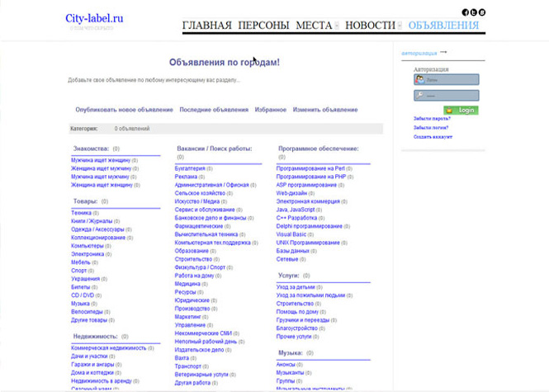Click the key icon in password field

tap(420, 96)
